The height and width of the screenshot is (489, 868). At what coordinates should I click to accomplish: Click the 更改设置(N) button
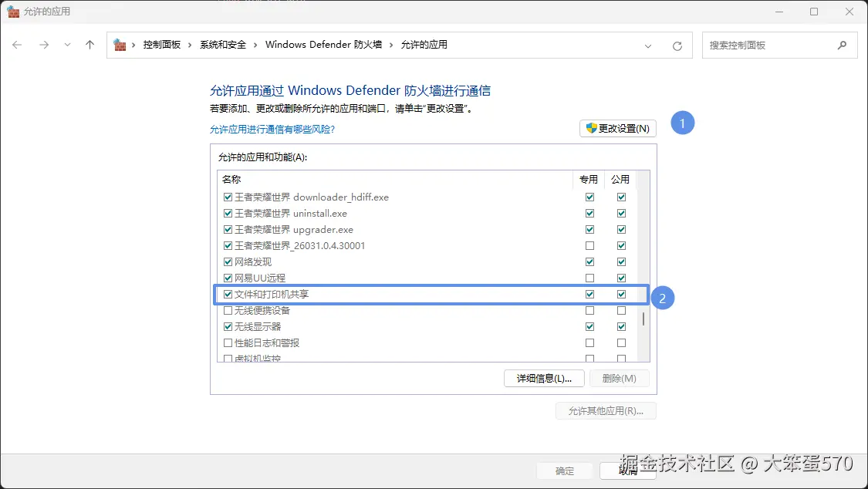point(618,128)
